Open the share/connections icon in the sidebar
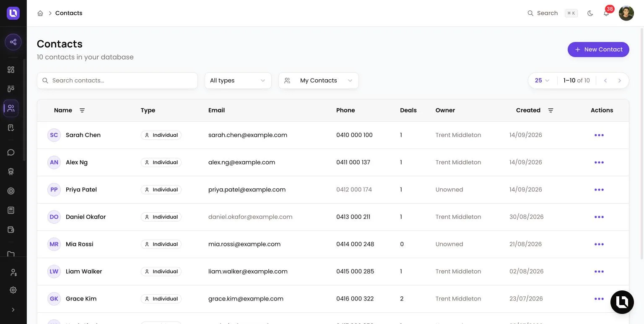 tap(13, 42)
